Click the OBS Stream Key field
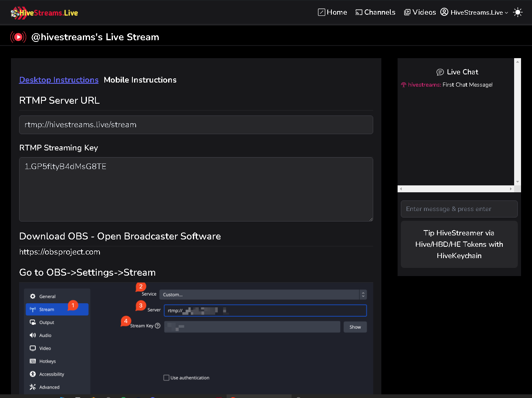The width and height of the screenshot is (532, 398). (252, 327)
